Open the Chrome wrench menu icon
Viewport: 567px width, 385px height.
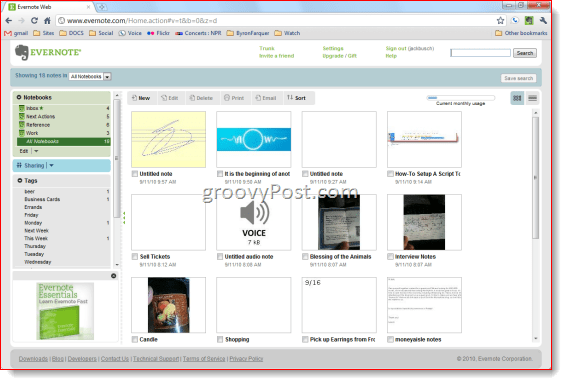543,21
